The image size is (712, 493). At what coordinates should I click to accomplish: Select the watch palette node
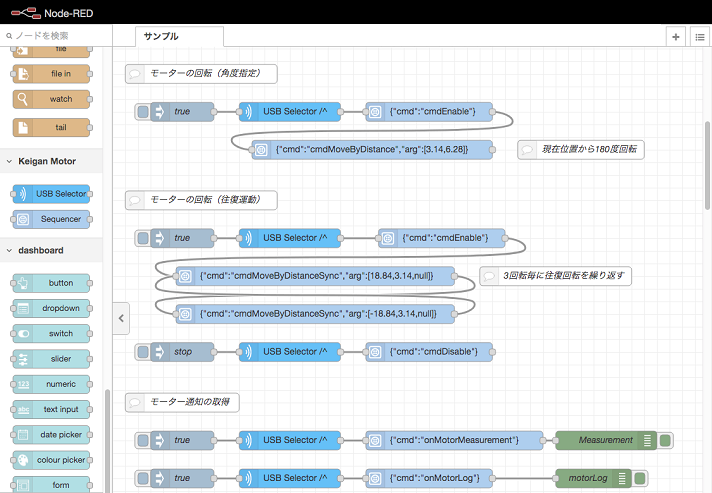tap(51, 99)
